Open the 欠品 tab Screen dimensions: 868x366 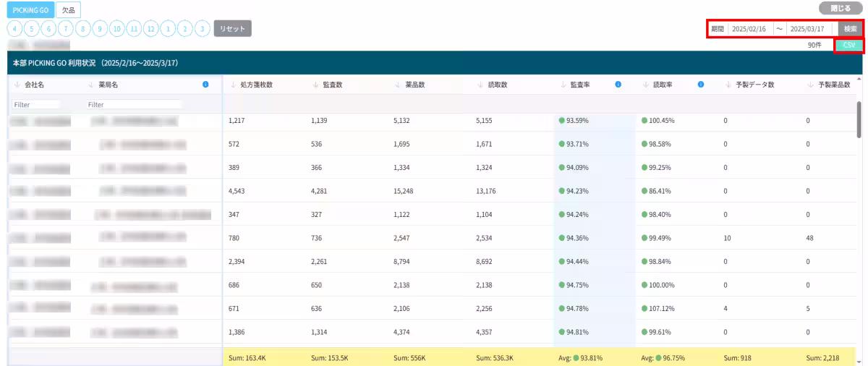point(68,10)
